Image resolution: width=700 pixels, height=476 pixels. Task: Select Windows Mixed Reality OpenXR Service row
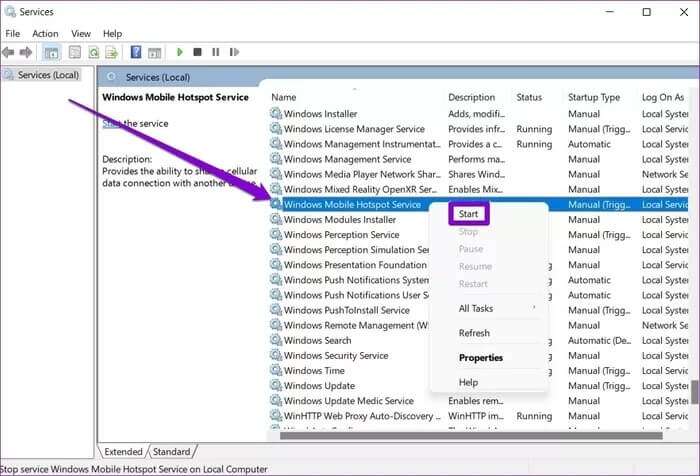point(479,189)
